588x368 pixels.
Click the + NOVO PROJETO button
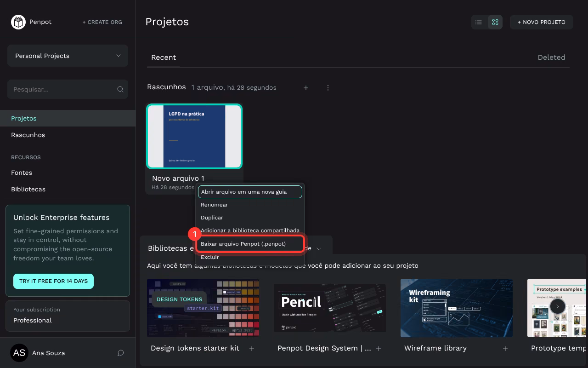[542, 22]
